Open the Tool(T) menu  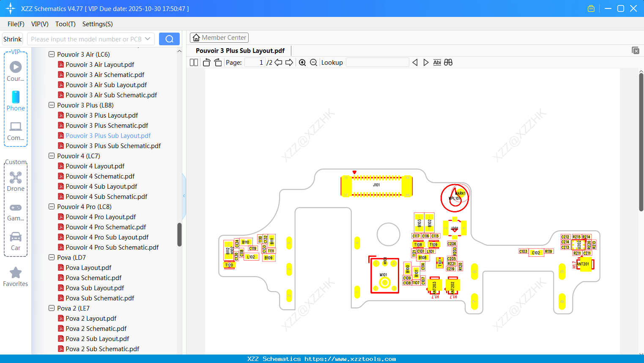(66, 24)
